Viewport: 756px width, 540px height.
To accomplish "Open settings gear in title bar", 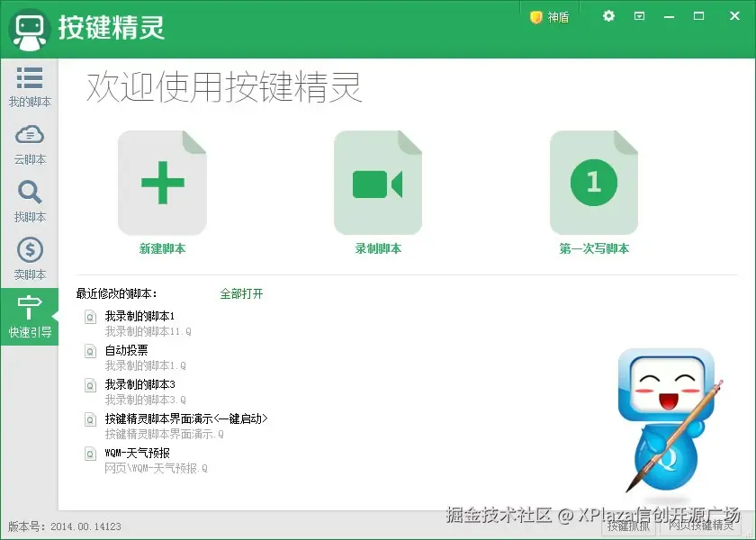I will (x=609, y=16).
